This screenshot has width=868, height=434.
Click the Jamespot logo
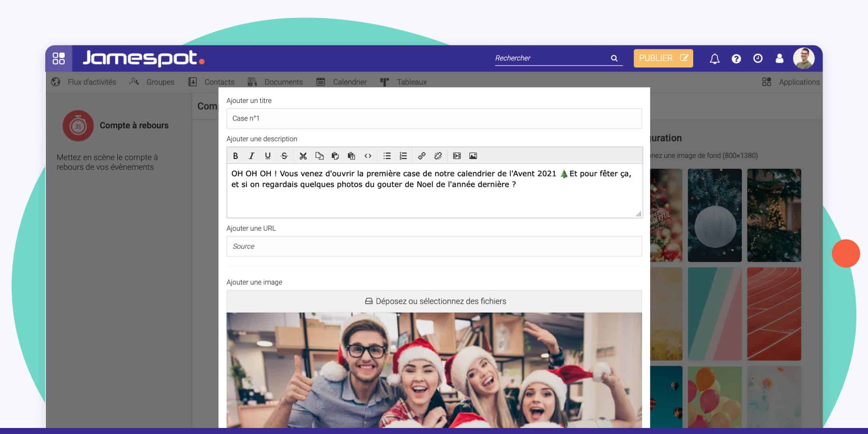tap(143, 58)
